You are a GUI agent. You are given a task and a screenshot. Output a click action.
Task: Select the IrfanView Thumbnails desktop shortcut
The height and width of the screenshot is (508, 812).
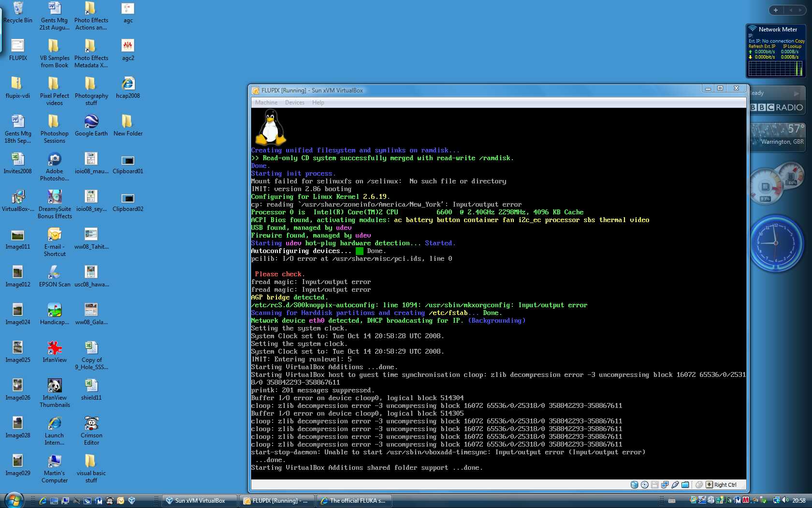click(x=55, y=393)
